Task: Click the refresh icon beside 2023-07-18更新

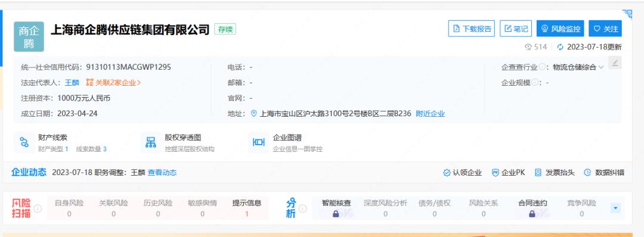Action: [x=560, y=47]
